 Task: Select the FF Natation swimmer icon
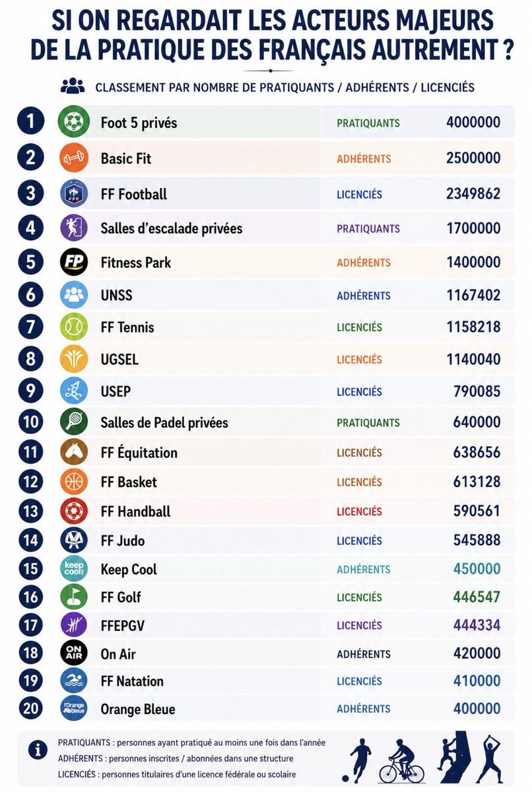point(73,680)
